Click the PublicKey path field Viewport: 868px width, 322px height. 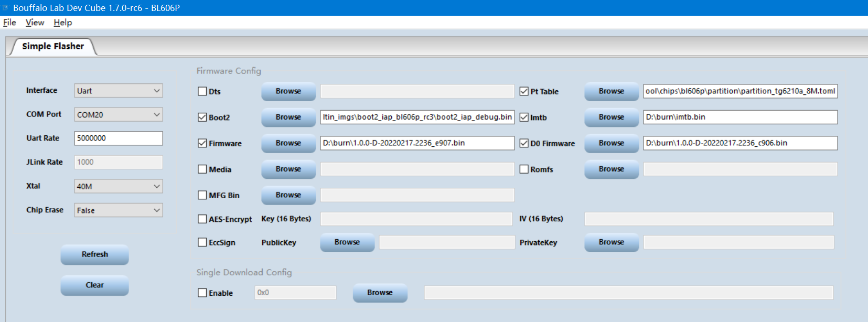click(x=447, y=242)
